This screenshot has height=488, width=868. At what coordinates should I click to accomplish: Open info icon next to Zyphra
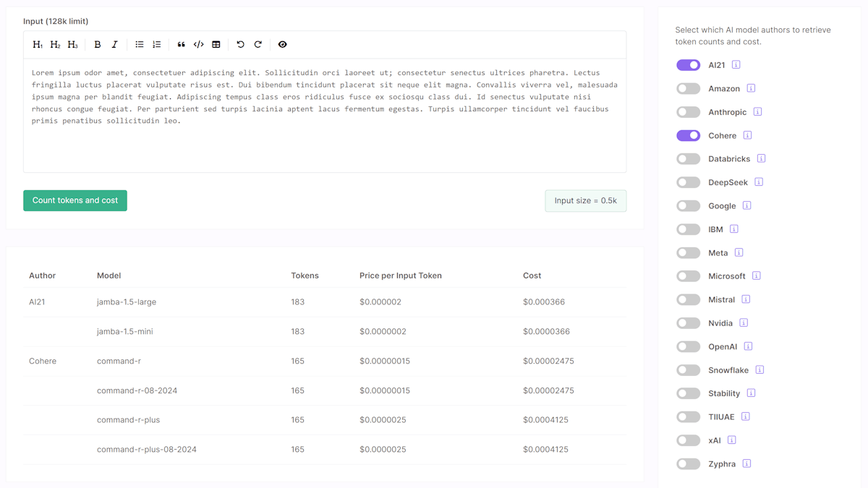[746, 463]
